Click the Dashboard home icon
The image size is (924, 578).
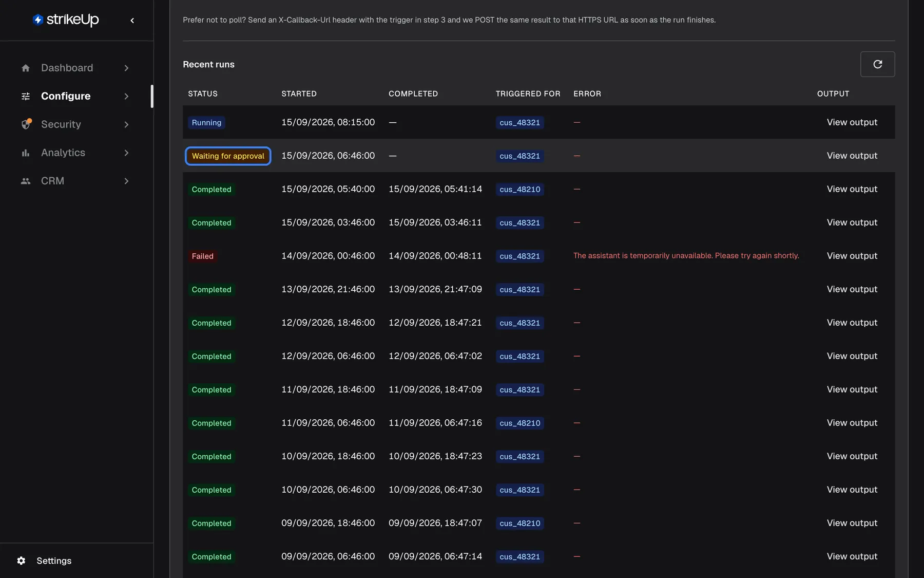click(x=26, y=68)
